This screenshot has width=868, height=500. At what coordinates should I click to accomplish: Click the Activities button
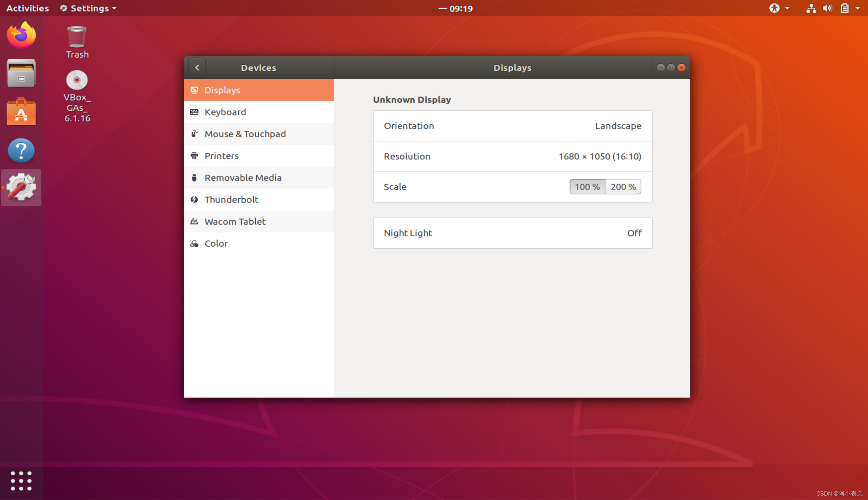pyautogui.click(x=27, y=8)
